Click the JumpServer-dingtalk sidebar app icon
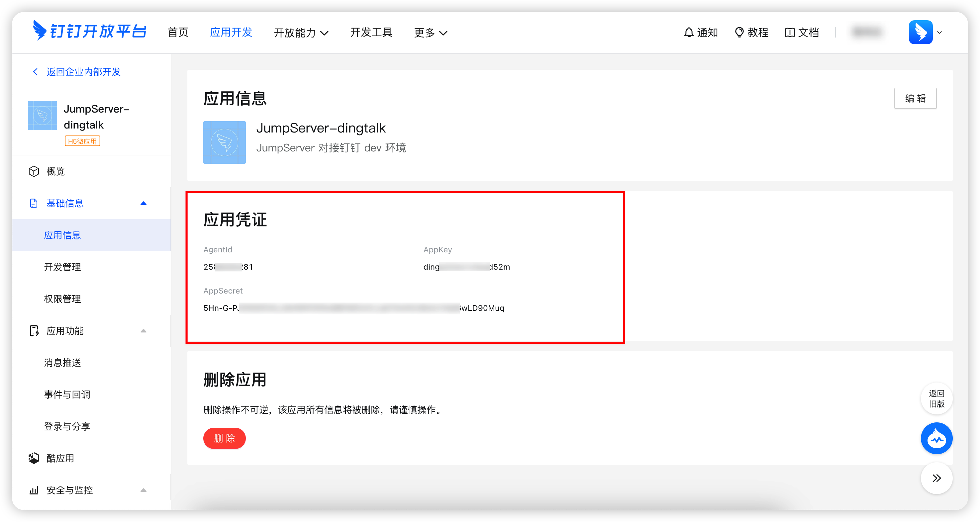This screenshot has height=522, width=980. tap(42, 116)
